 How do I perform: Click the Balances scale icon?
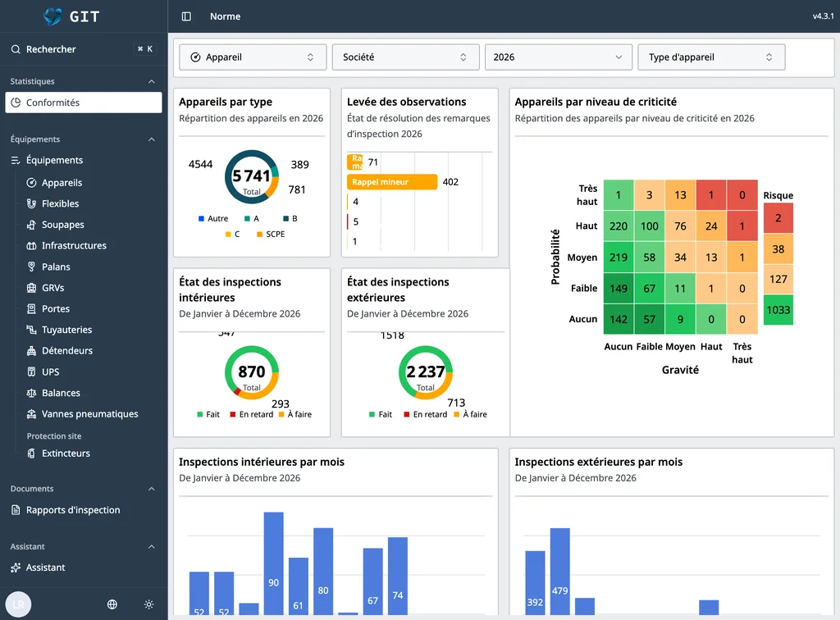[32, 393]
